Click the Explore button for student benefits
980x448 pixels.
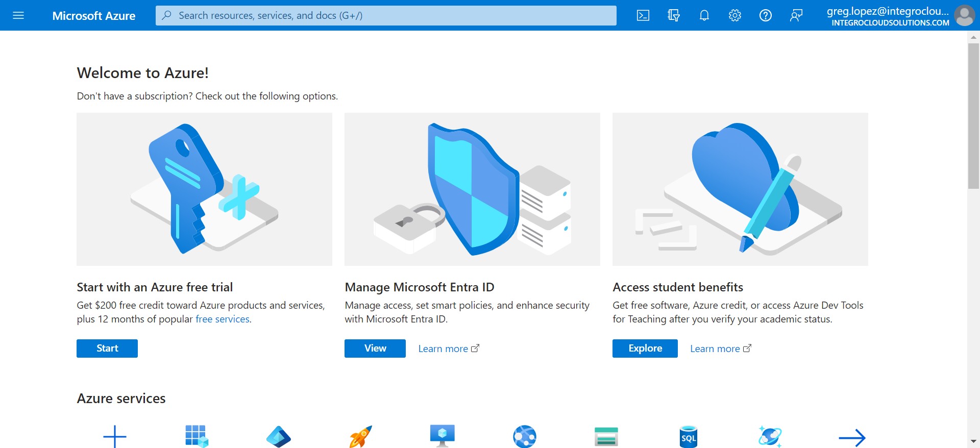pos(645,349)
